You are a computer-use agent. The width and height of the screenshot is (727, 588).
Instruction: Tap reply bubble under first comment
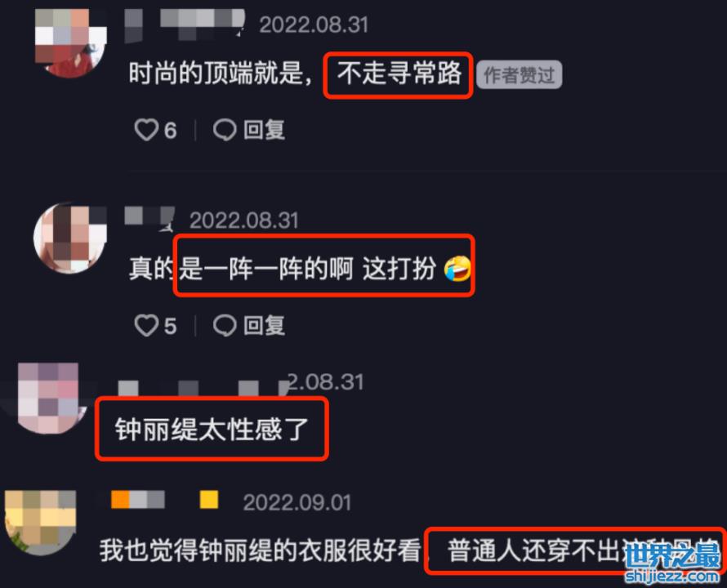[225, 129]
